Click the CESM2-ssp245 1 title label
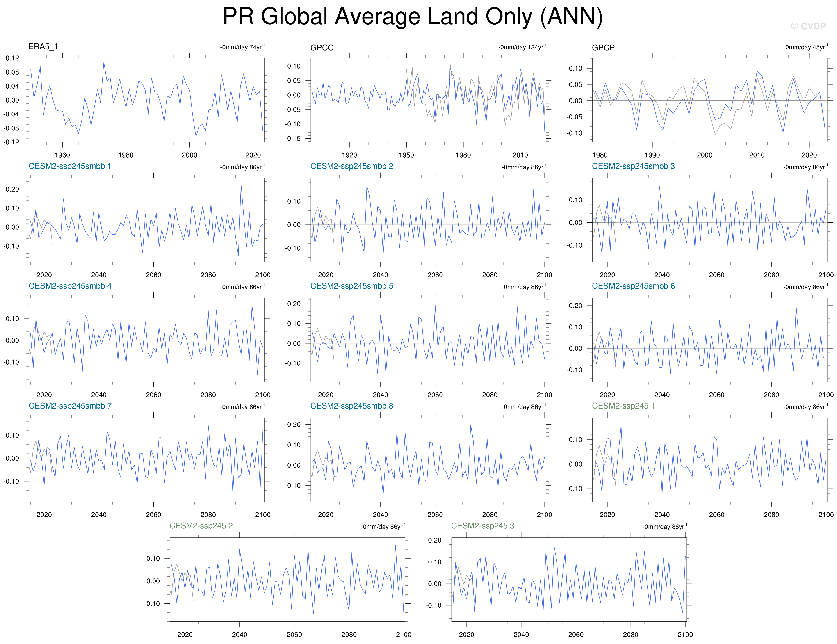 (x=623, y=406)
